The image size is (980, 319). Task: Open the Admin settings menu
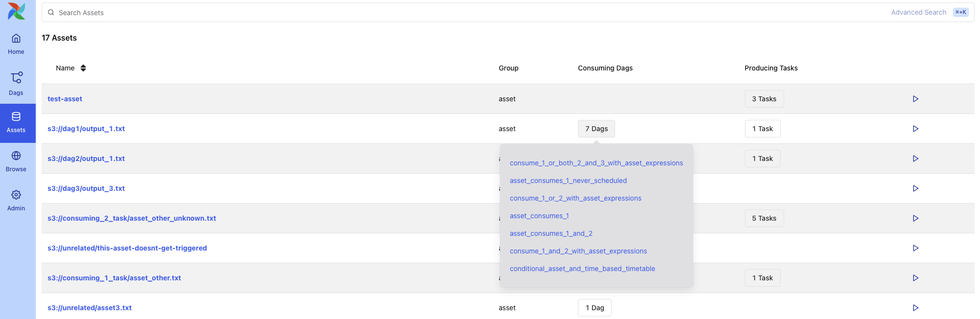16,200
